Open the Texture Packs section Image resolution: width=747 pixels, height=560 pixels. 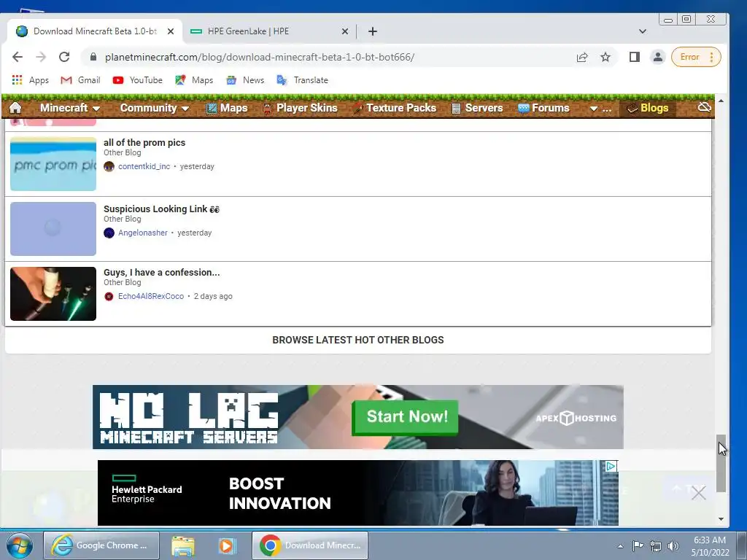395,108
